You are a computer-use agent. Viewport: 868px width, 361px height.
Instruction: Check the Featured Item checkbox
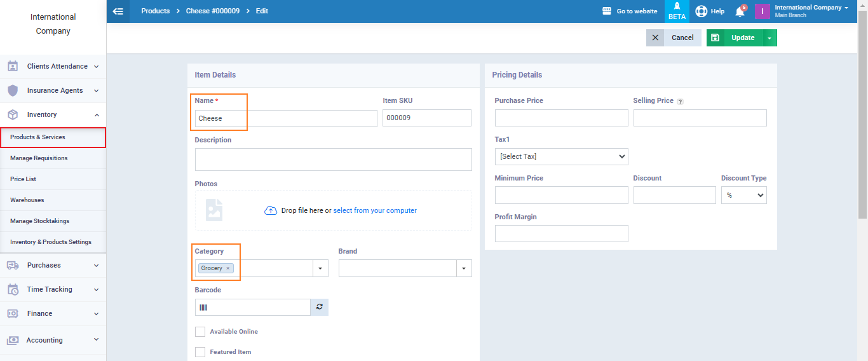(x=200, y=352)
